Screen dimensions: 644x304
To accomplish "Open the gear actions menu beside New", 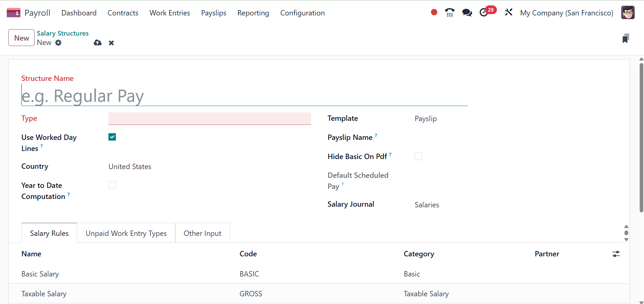I will coord(58,43).
